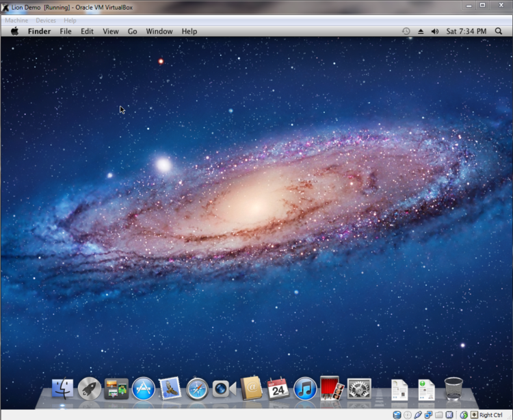Click USB devices status icon
This screenshot has height=420, width=513.
click(418, 415)
